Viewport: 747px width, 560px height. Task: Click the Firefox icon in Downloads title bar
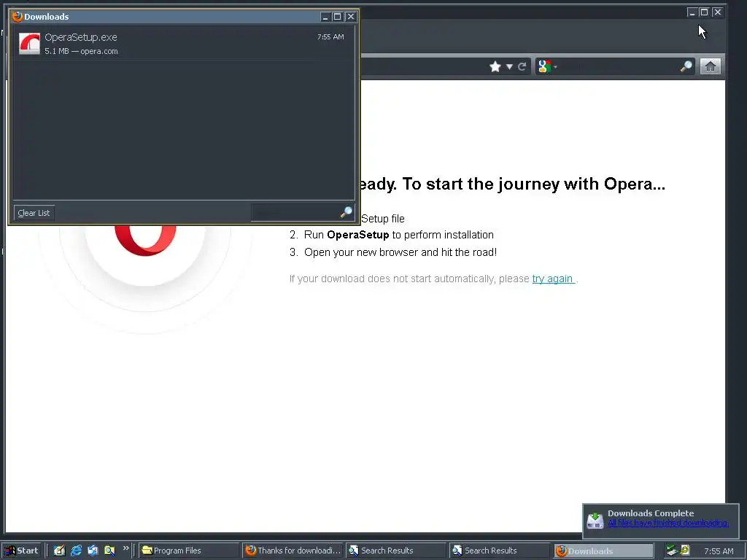click(18, 17)
